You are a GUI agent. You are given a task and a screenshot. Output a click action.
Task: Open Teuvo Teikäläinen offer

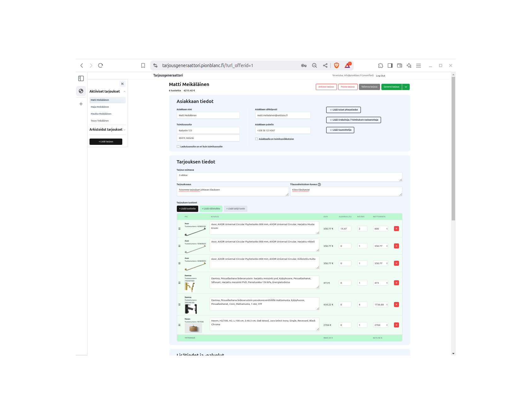(100, 121)
